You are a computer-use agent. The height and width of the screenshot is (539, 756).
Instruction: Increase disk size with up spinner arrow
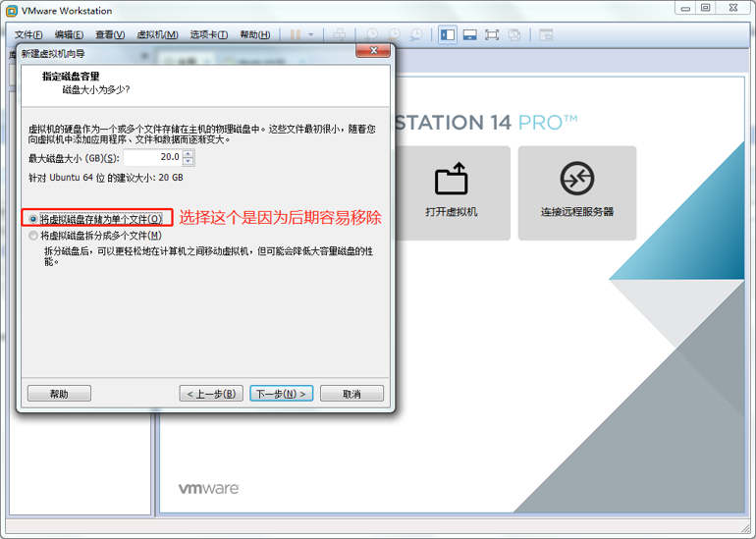[189, 153]
